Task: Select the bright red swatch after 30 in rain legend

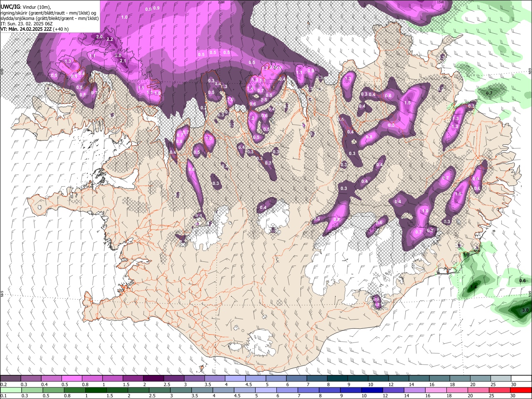Action: [x=521, y=390]
